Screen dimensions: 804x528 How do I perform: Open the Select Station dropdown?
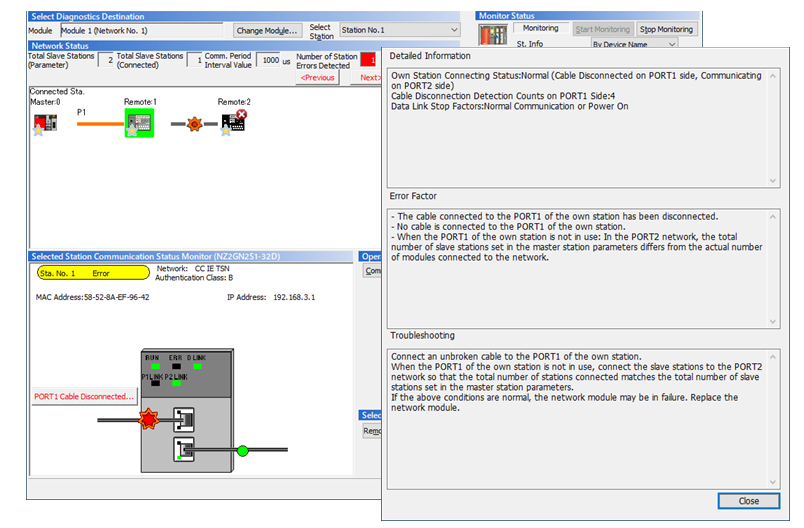pyautogui.click(x=399, y=30)
